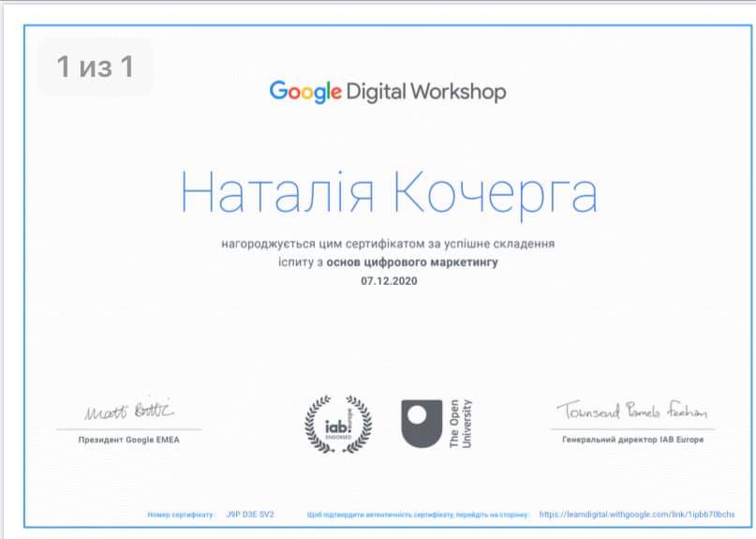The height and width of the screenshot is (539, 756).
Task: Click the text 'основ цифрового маркетингу'
Action: coord(412,262)
